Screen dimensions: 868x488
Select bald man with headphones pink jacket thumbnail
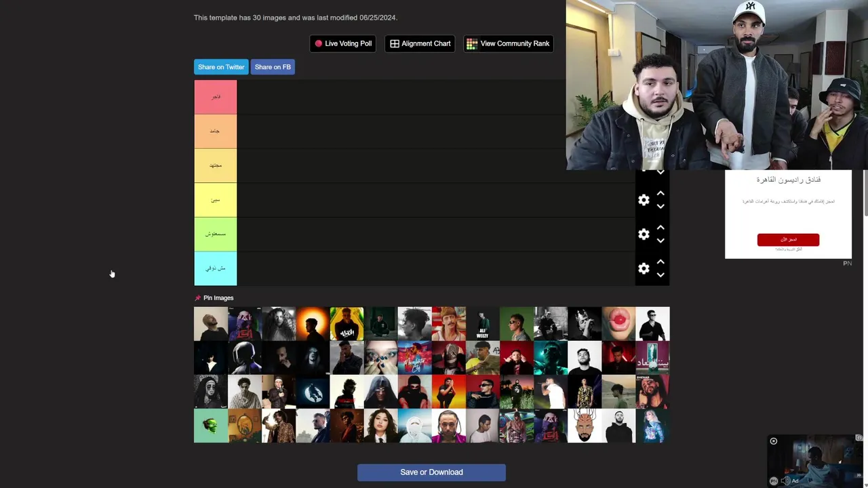[449, 426]
